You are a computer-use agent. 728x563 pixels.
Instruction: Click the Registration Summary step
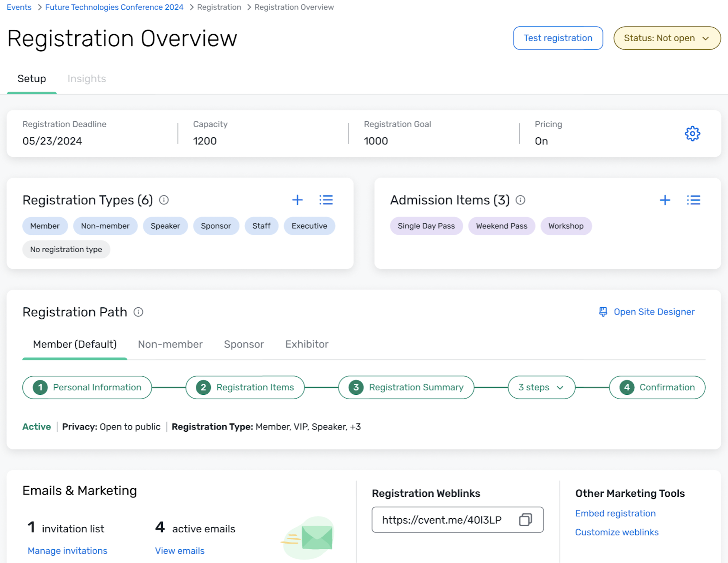click(406, 387)
